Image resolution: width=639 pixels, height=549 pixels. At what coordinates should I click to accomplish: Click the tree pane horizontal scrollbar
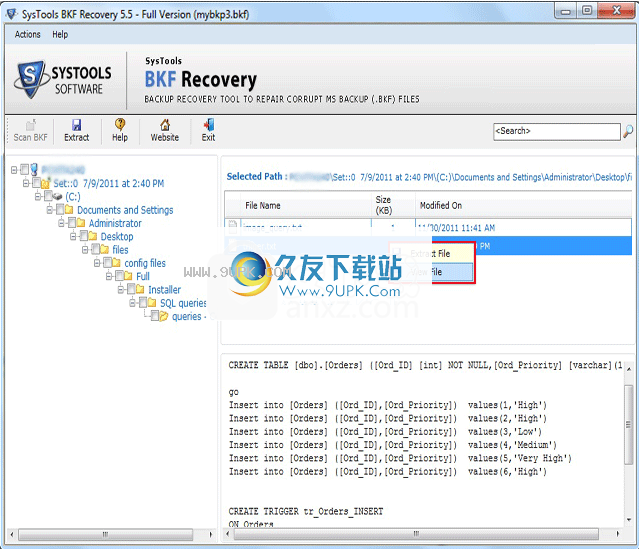[x=106, y=534]
